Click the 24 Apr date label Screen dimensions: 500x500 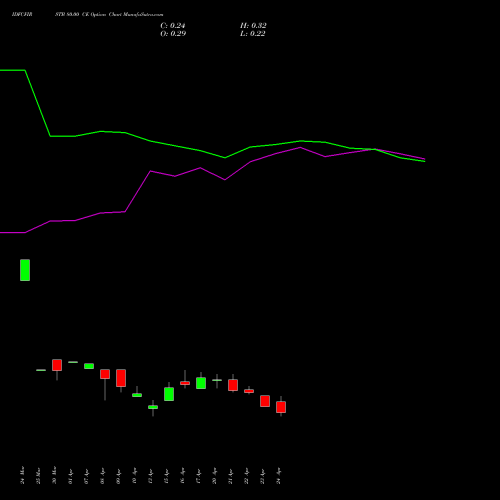coord(278,476)
